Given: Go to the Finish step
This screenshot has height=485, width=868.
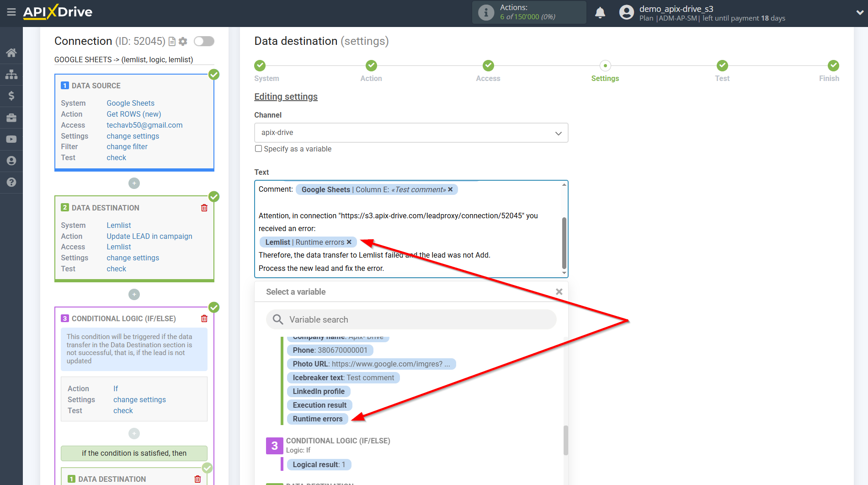Looking at the screenshot, I should (834, 66).
